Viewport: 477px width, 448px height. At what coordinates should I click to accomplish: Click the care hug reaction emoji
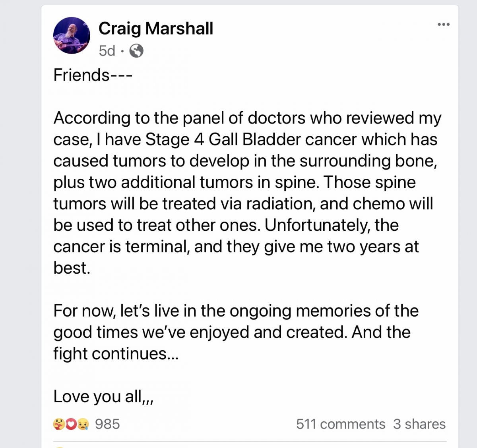(x=58, y=425)
